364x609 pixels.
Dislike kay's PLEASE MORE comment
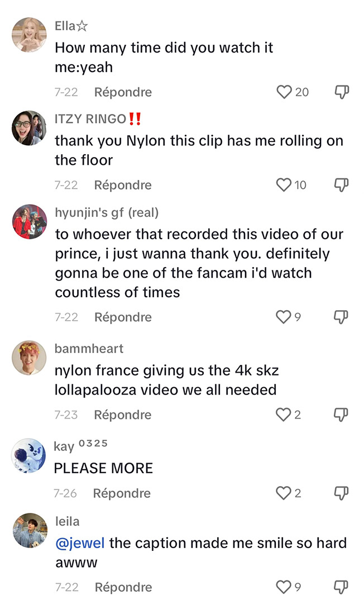point(341,493)
